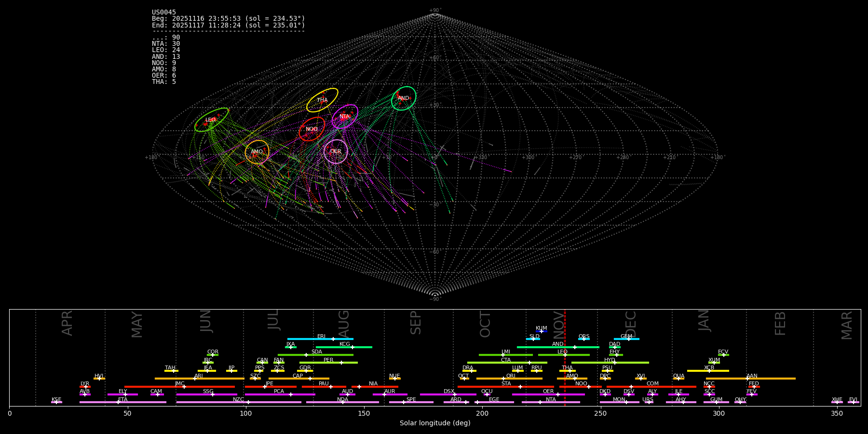Click the JAN month label in the timeline

[x=704, y=321]
